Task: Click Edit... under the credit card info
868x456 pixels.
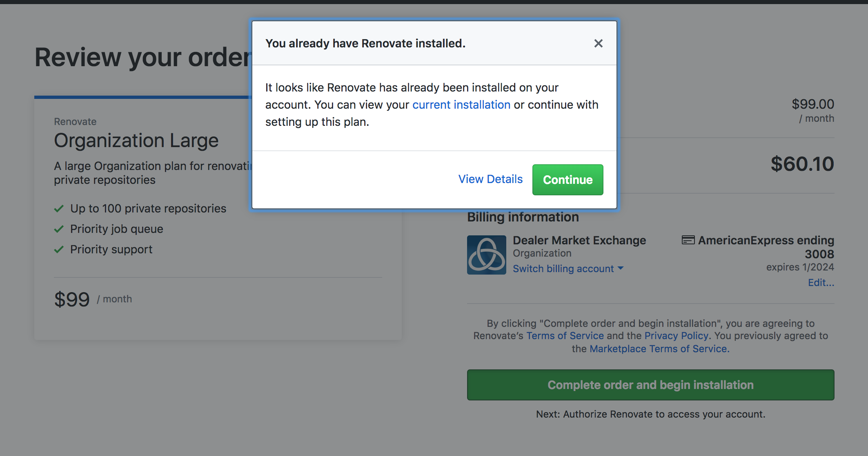Action: [821, 282]
